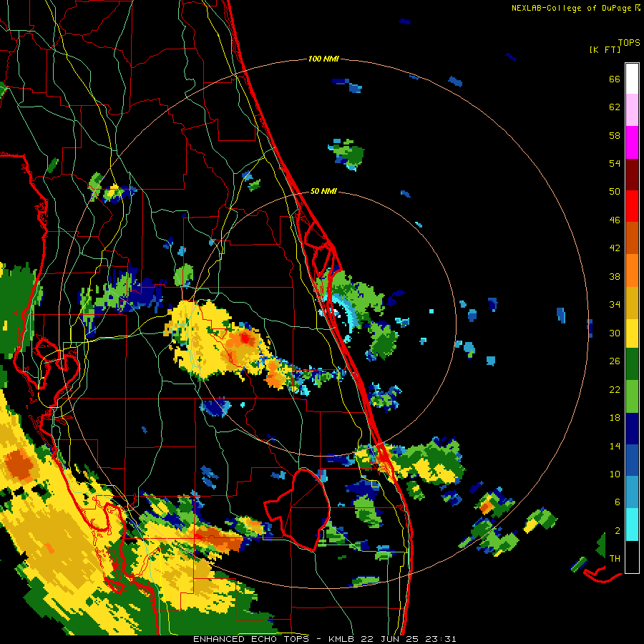Click the '23:31' time stamp
Image resolution: width=644 pixels, height=644 pixels.
[441, 639]
